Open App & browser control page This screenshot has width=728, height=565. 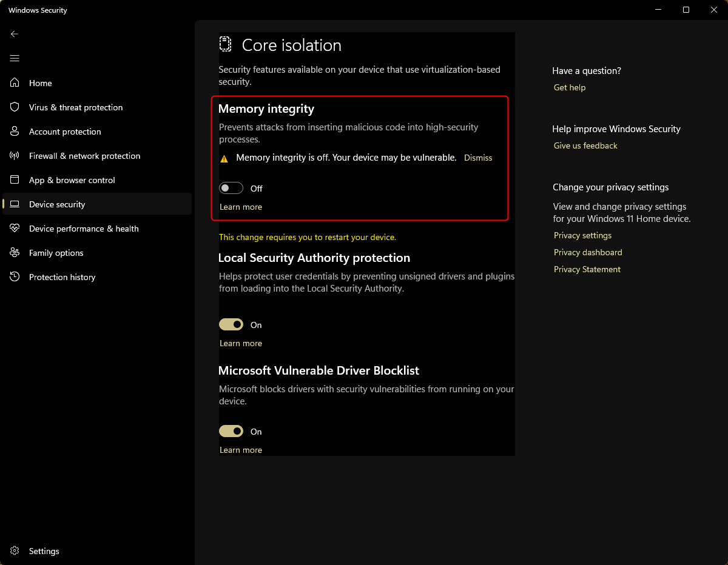click(x=97, y=180)
